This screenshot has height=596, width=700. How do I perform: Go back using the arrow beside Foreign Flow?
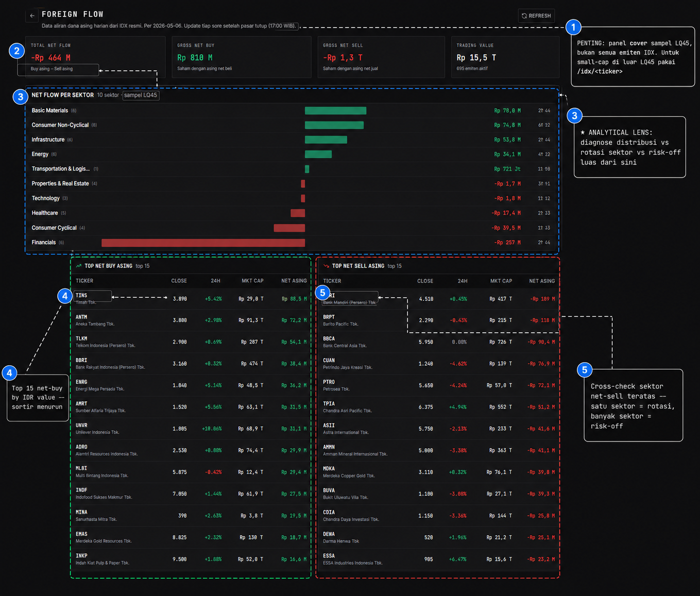32,15
